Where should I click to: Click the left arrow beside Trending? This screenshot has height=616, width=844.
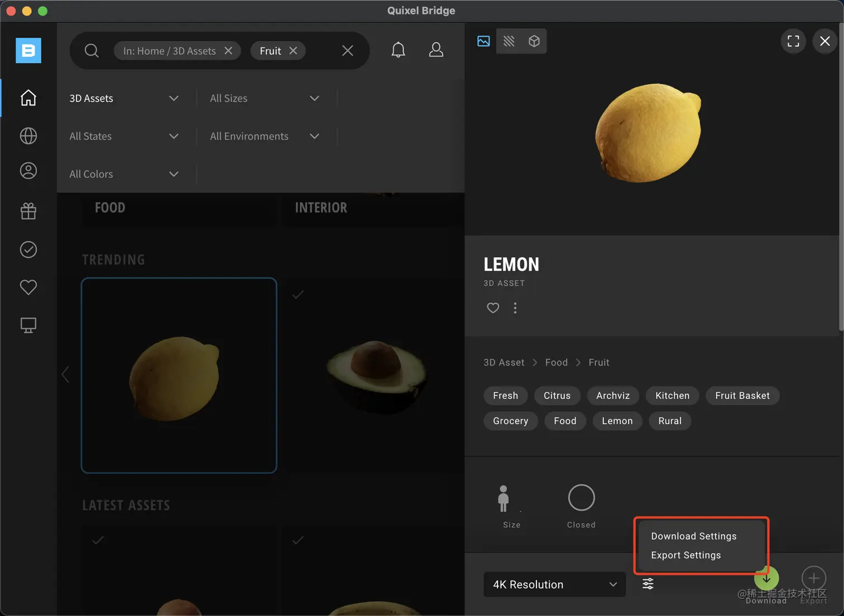click(65, 374)
